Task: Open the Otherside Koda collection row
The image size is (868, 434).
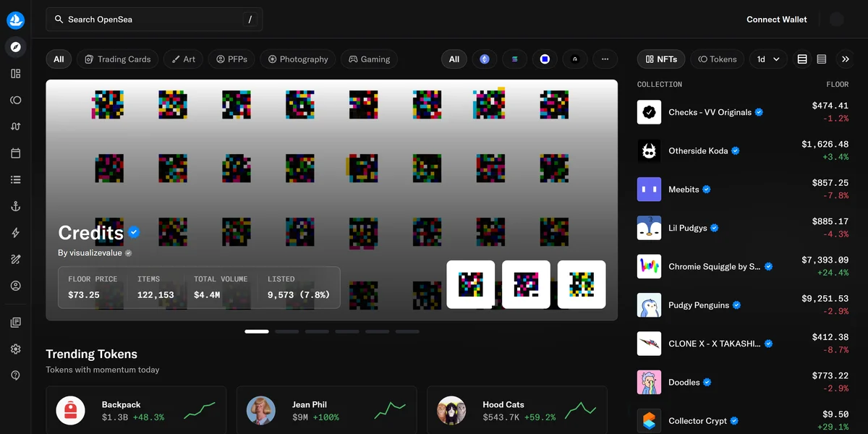Action: pos(743,151)
